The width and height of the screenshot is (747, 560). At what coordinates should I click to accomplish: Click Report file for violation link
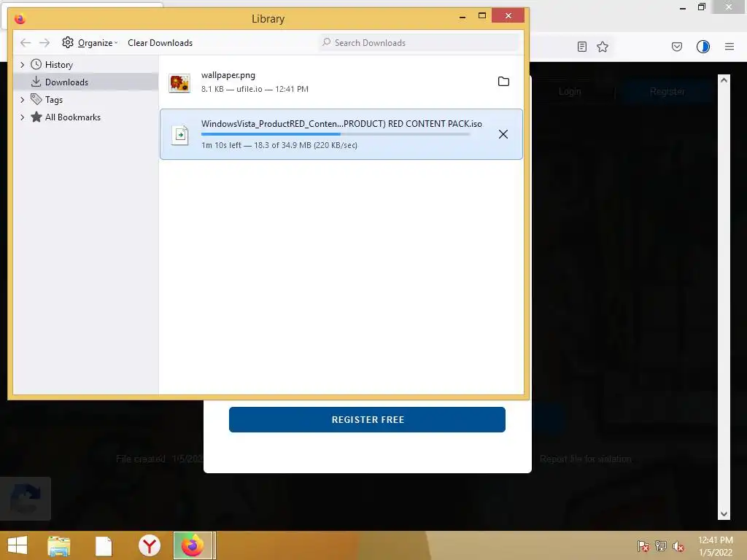pos(586,459)
